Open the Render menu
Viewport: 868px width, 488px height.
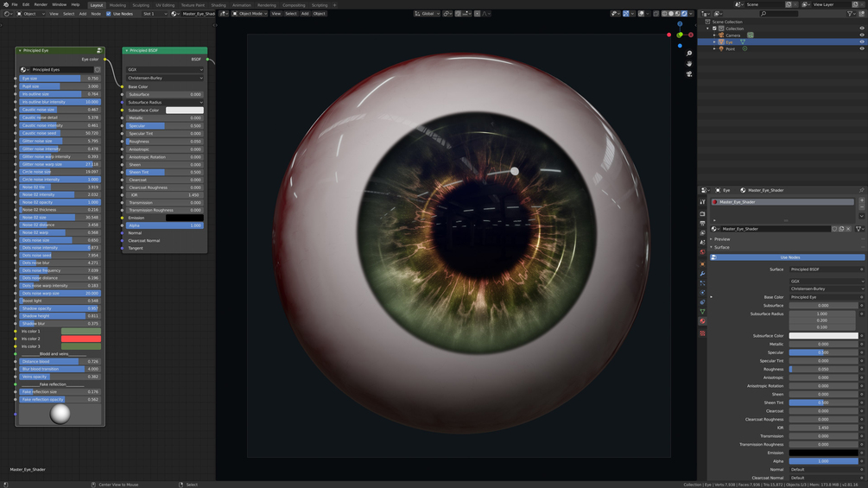click(x=41, y=4)
